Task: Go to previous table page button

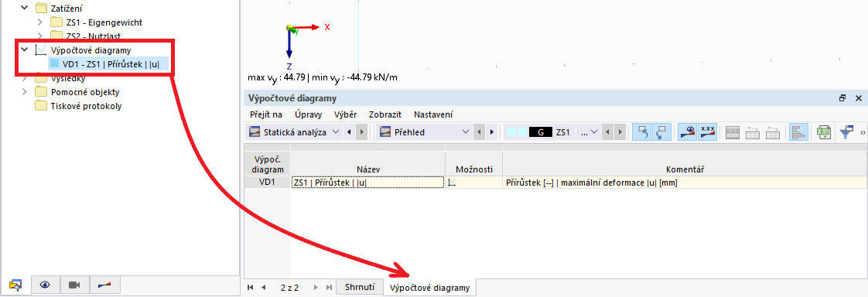Action: click(x=264, y=288)
